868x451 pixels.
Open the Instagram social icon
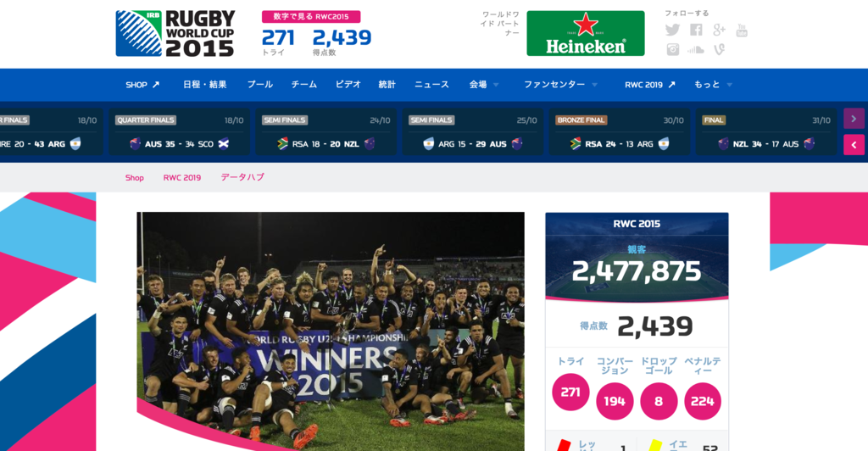click(x=672, y=50)
